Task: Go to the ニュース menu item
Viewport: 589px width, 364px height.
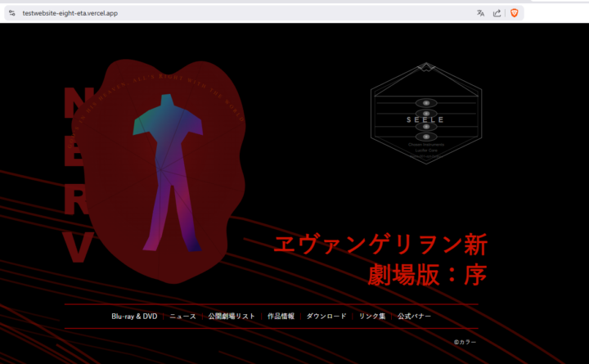Action: coord(182,317)
